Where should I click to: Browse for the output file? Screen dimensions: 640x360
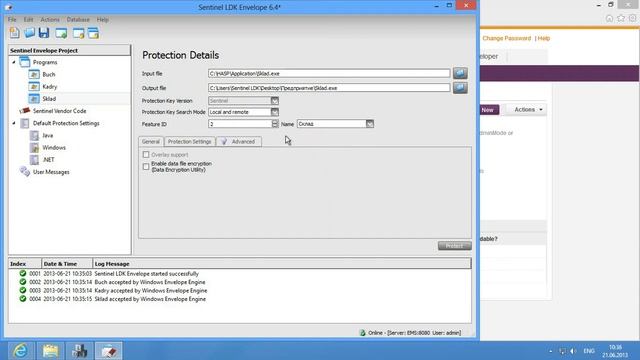(460, 88)
